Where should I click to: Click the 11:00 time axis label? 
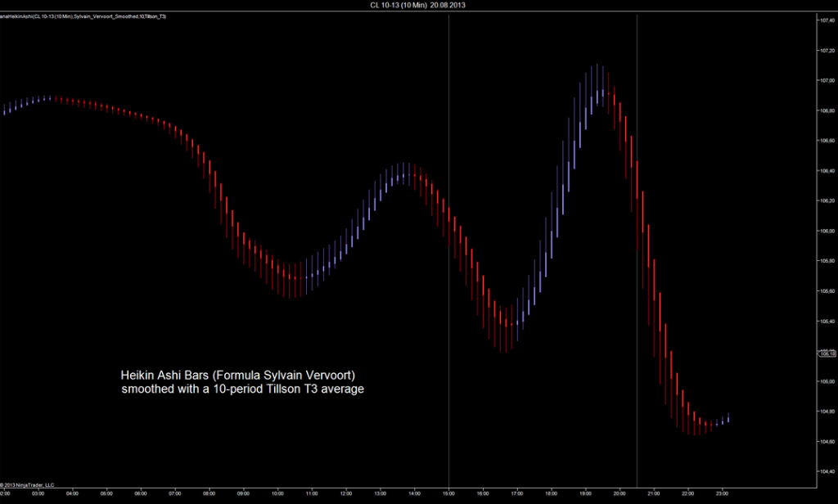312,493
